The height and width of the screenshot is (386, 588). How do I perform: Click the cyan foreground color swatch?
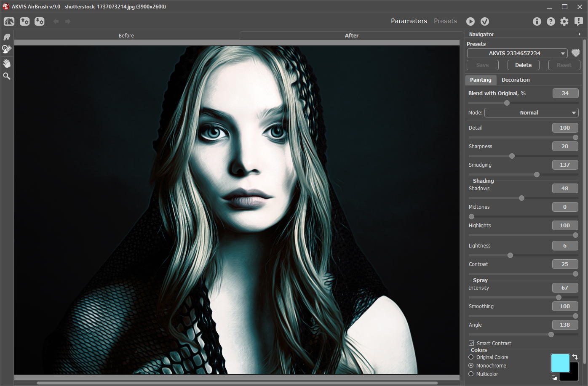pos(560,362)
